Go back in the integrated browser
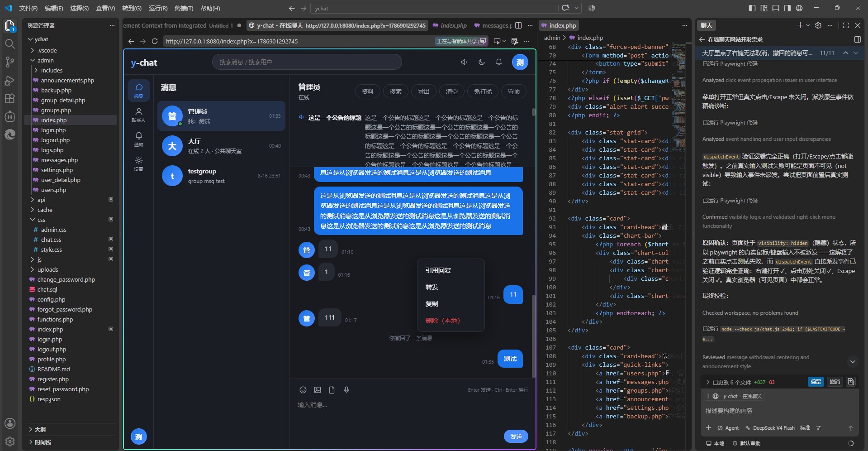 click(x=131, y=41)
